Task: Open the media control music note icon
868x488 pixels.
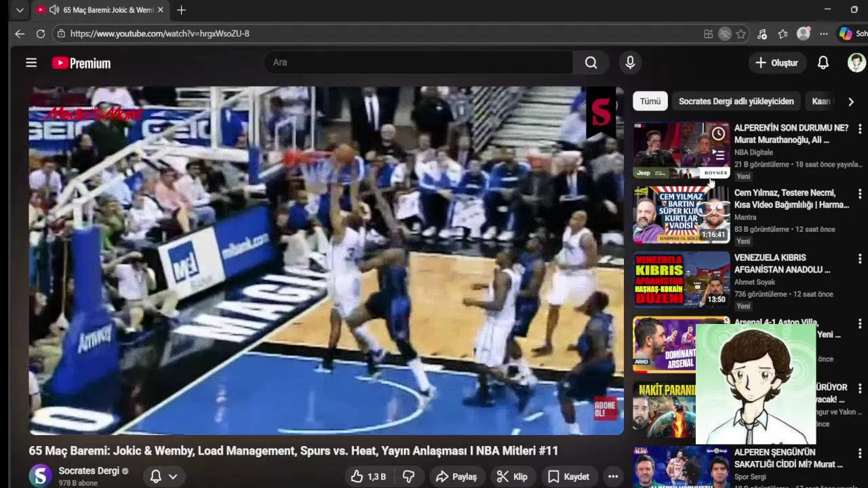Action: point(762,34)
